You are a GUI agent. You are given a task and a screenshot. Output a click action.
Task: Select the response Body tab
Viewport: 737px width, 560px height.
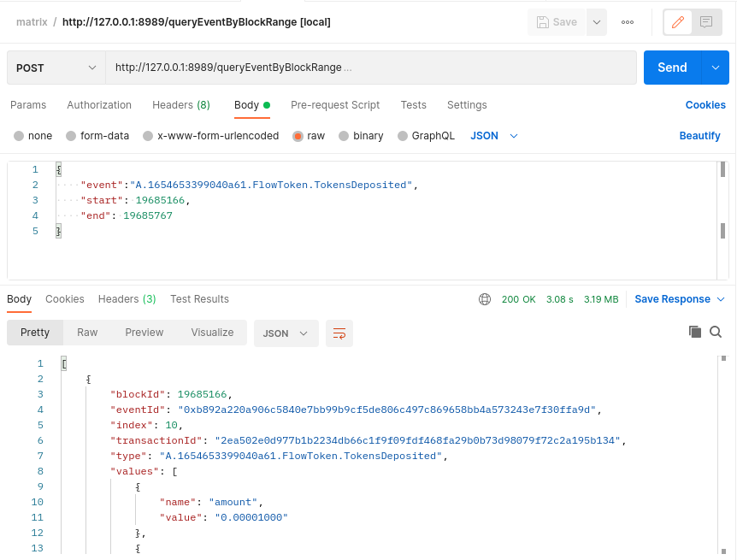pos(20,299)
